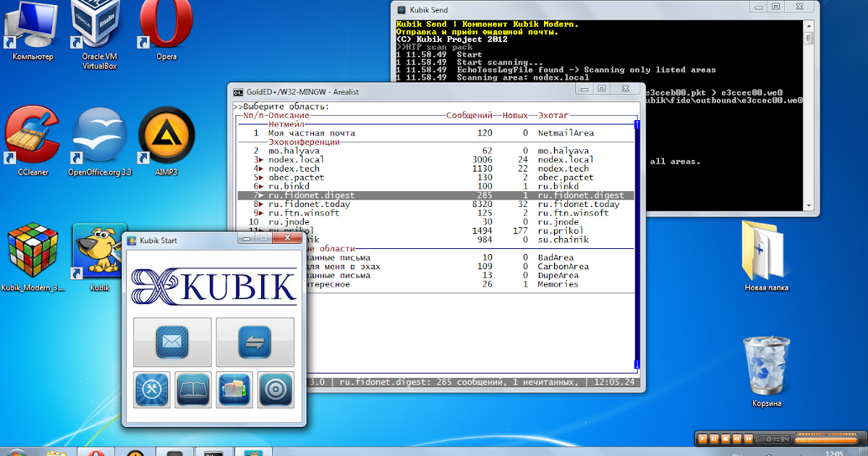Click the folders icon button in Kubik Start

point(234,389)
